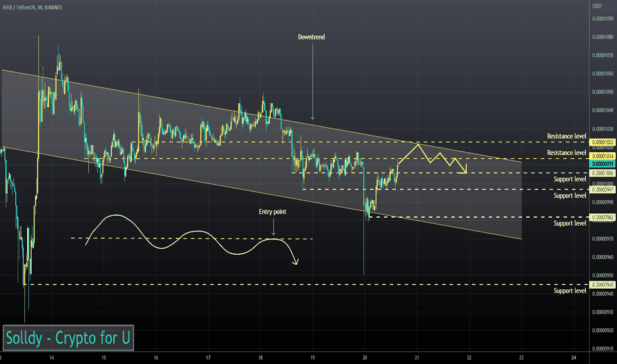Click the 0.00000930 price axis value
617x364 pixels.
602,312
